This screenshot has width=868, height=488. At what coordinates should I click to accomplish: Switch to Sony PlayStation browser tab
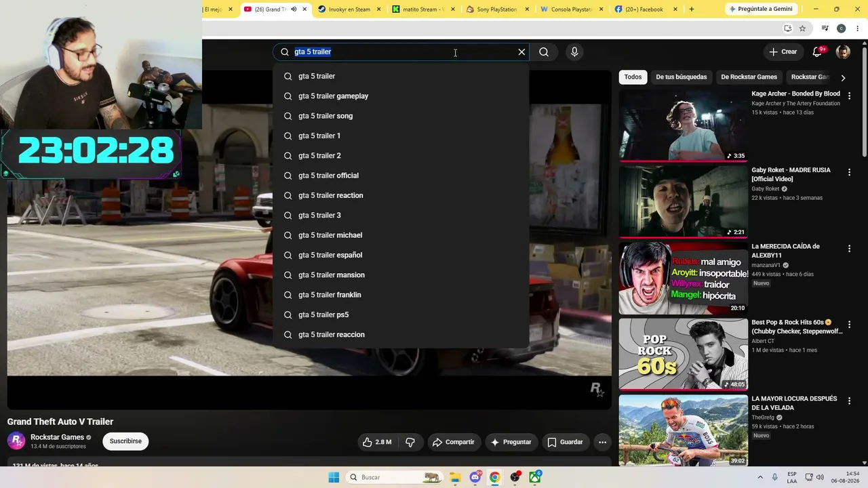tap(497, 9)
